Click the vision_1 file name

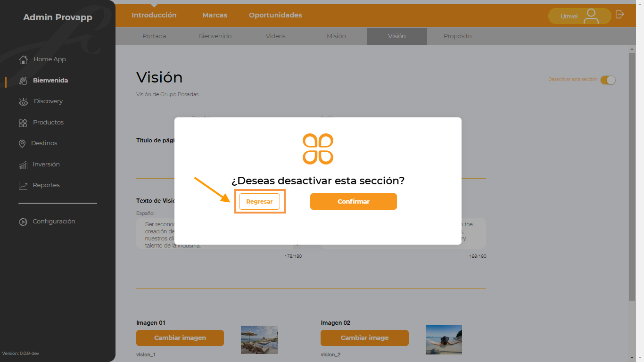tap(146, 354)
